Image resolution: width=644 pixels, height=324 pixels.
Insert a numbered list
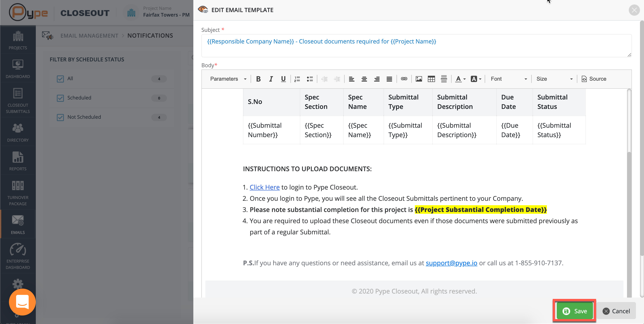point(297,79)
